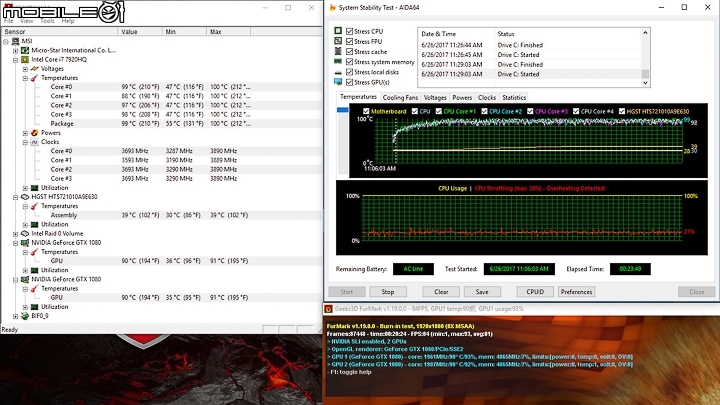Open the Powers tab in AIDA64

pos(462,97)
